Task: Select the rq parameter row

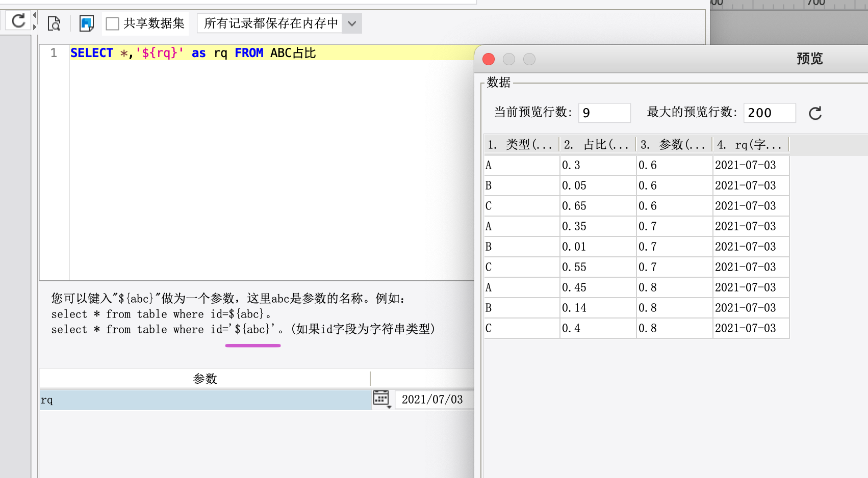Action: [205, 400]
